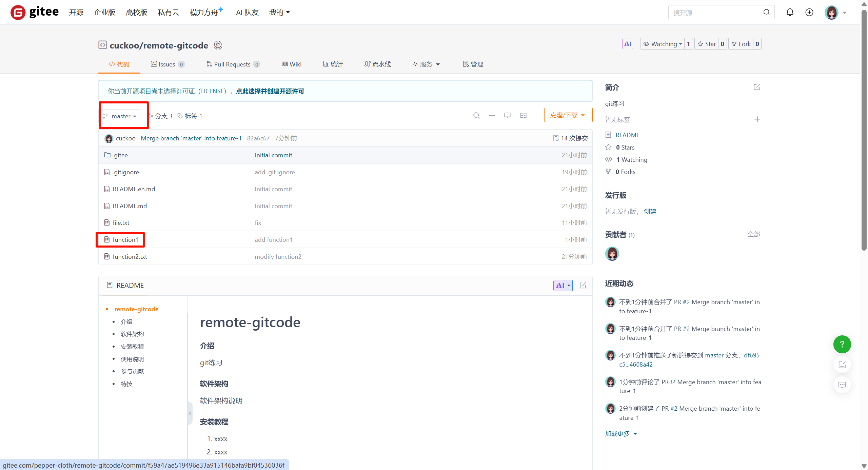Collapse the README outline sidebar handle
868x470 pixels.
point(190,413)
